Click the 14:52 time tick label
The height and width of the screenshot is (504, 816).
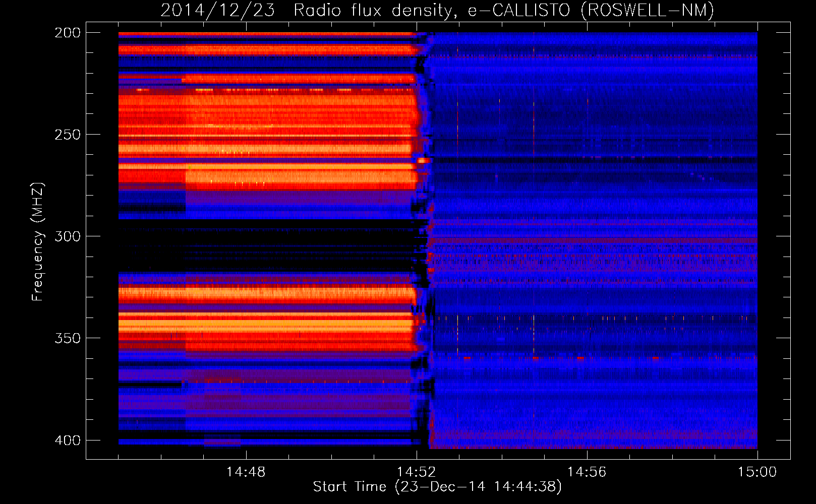click(x=416, y=472)
